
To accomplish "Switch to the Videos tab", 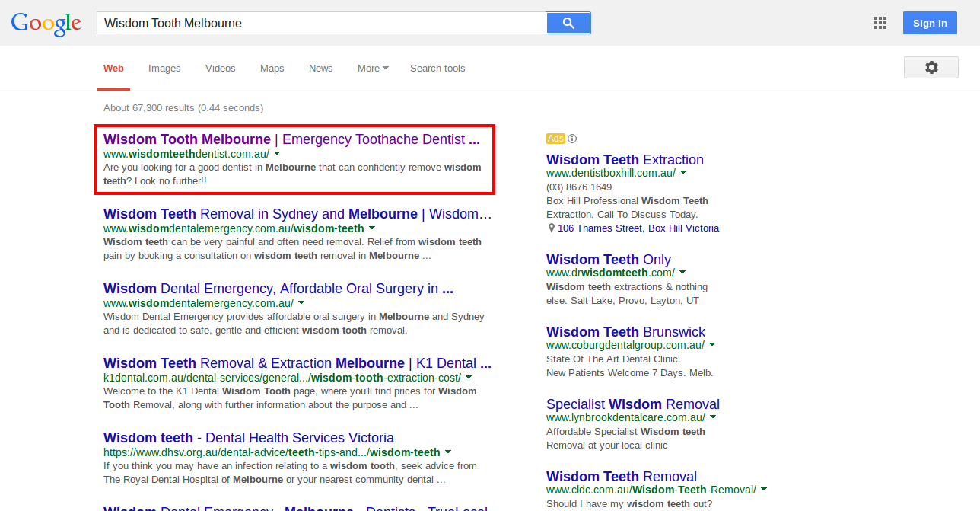I will (221, 69).
